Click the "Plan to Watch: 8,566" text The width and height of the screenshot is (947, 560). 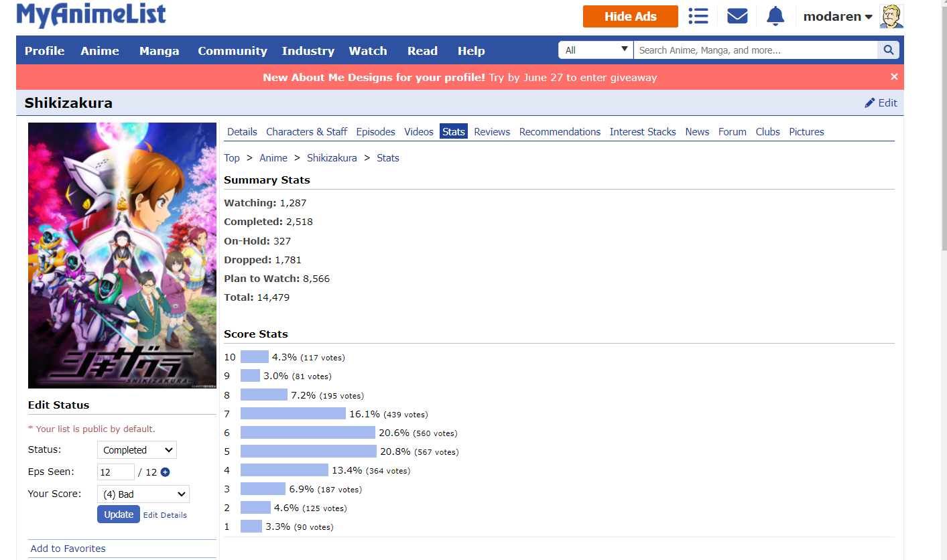pos(277,279)
